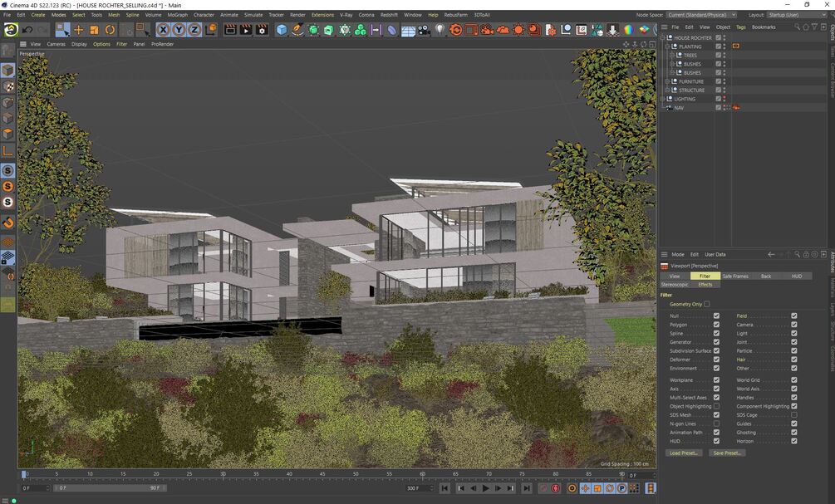The height and width of the screenshot is (504, 835).
Task: Open Edit Render Settings clapperboard gear
Action: [x=262, y=30]
